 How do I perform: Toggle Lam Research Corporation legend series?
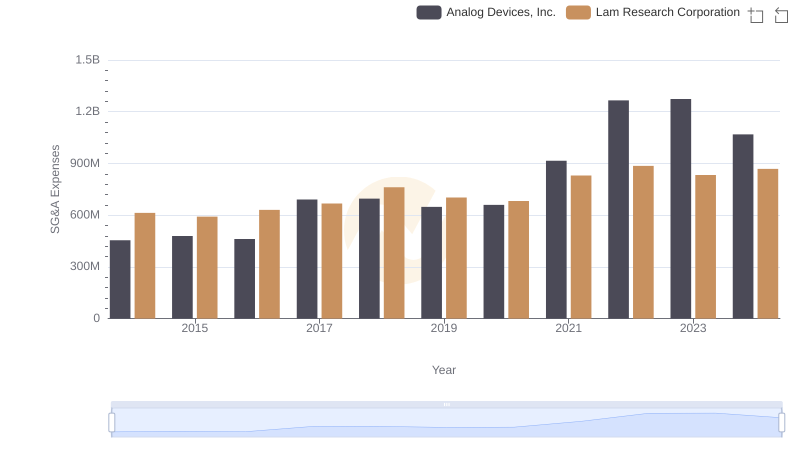(653, 12)
